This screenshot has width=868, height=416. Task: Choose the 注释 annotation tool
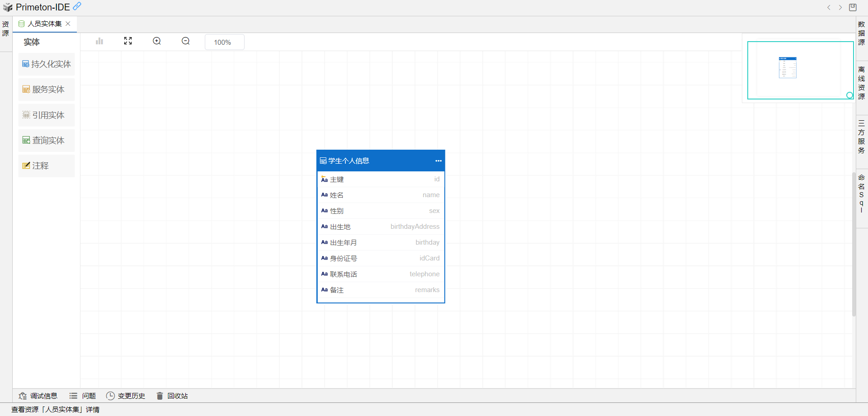click(x=47, y=166)
